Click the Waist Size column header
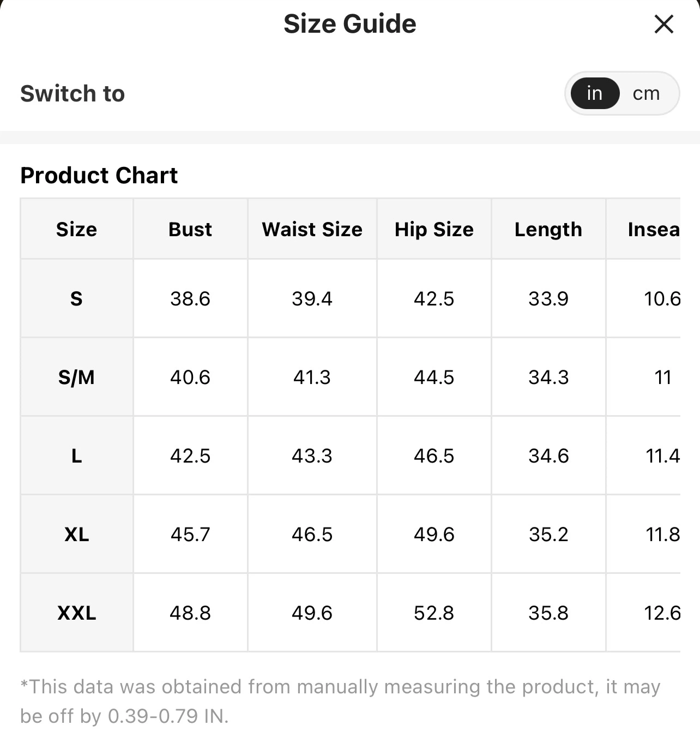Screen dimensions: 700x743 click(x=312, y=229)
